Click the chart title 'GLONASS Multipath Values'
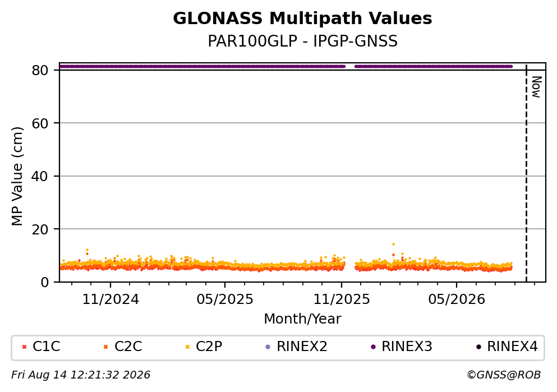This screenshot has width=557, height=392. [x=302, y=19]
